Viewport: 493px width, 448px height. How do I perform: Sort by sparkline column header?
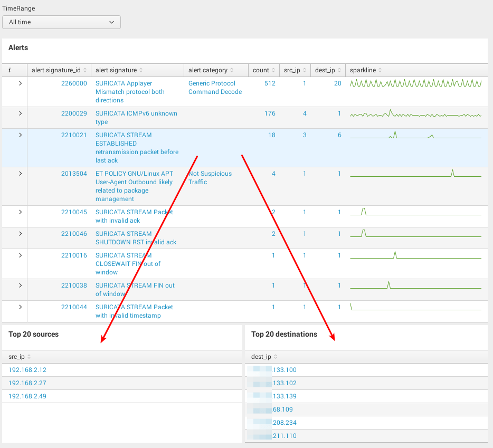click(365, 70)
